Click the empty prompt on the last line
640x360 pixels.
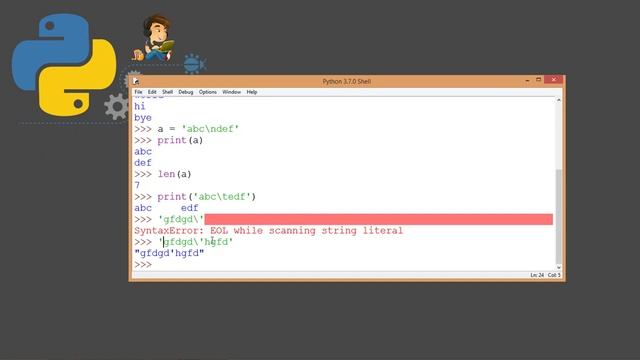click(143, 265)
